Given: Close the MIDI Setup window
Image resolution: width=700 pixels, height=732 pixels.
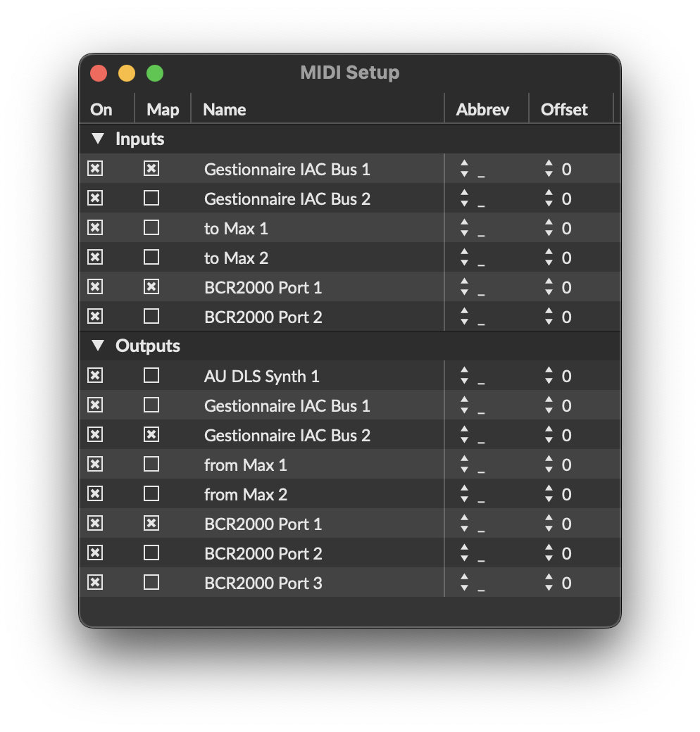Looking at the screenshot, I should 99,73.
